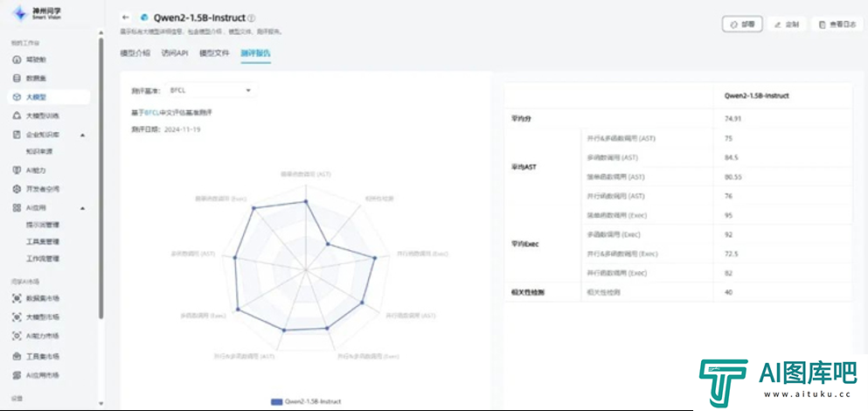Toggle the Qwen2-1.5B-Instruct legend swatch under chart

pyautogui.click(x=276, y=401)
